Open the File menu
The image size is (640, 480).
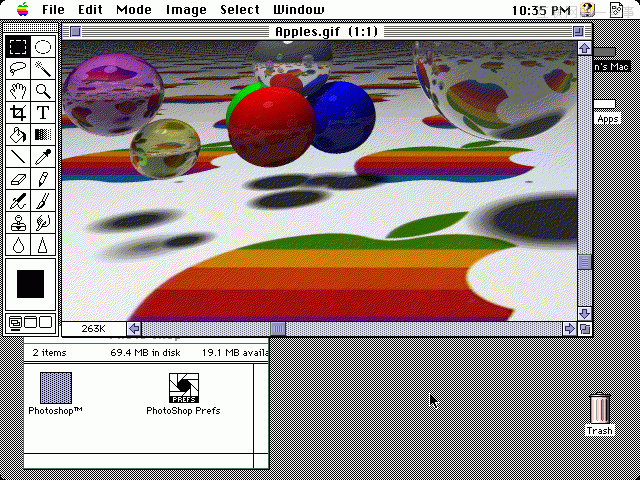[x=53, y=9]
